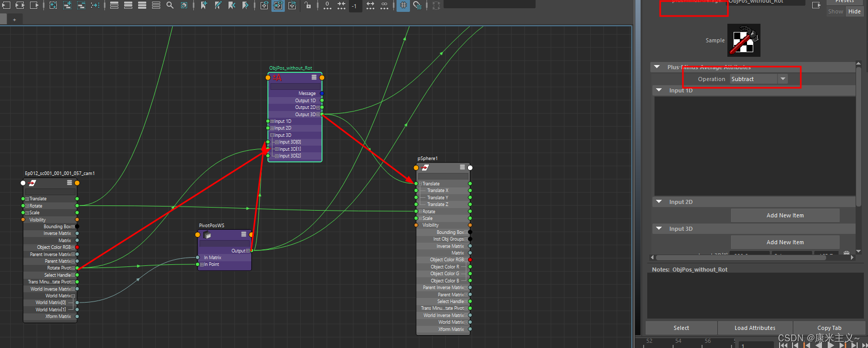Click the Sample swatch thumbnail
Image resolution: width=868 pixels, height=348 pixels.
tap(744, 40)
